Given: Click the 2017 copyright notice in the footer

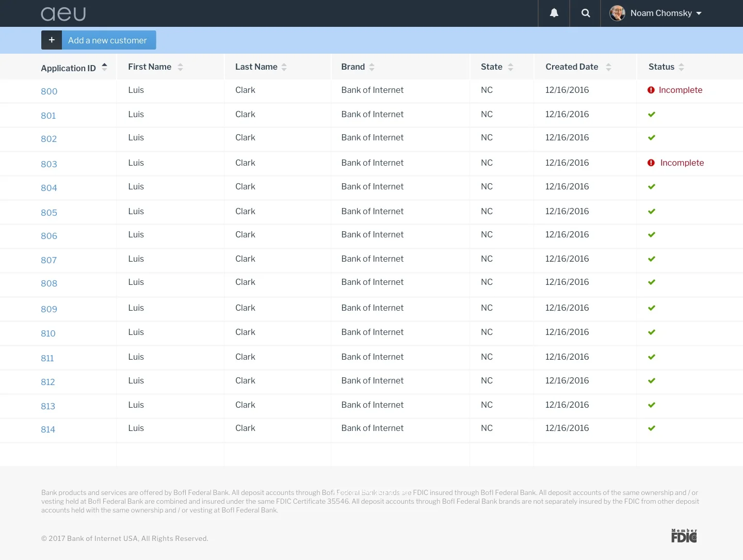Looking at the screenshot, I should [x=125, y=538].
